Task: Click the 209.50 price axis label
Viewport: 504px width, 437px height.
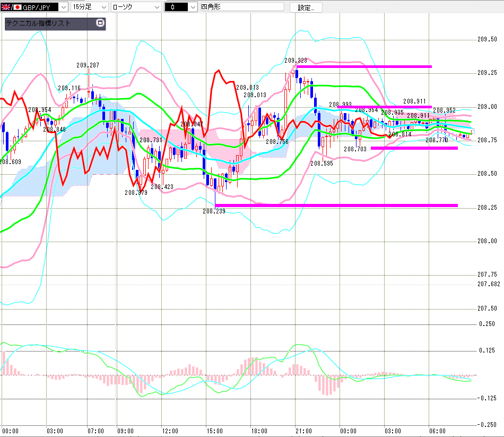Action: tap(487, 39)
